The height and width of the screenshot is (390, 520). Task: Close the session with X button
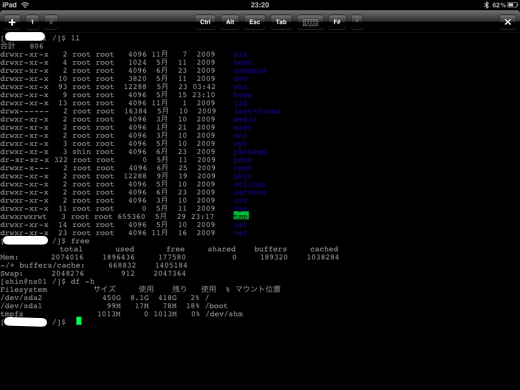508,22
